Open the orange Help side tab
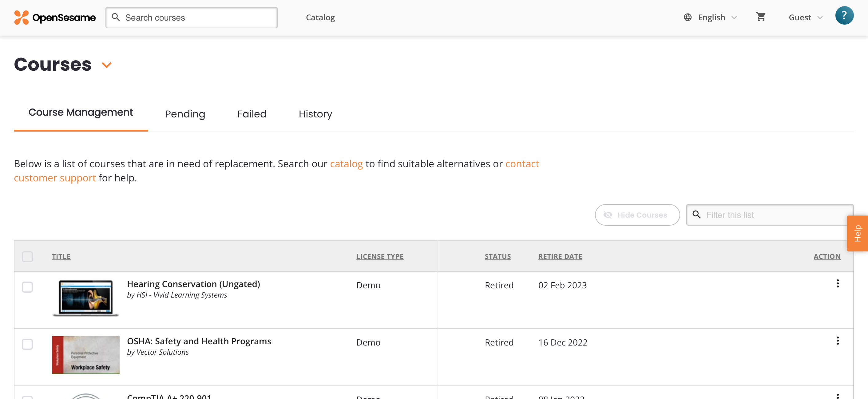The height and width of the screenshot is (399, 868). click(858, 234)
